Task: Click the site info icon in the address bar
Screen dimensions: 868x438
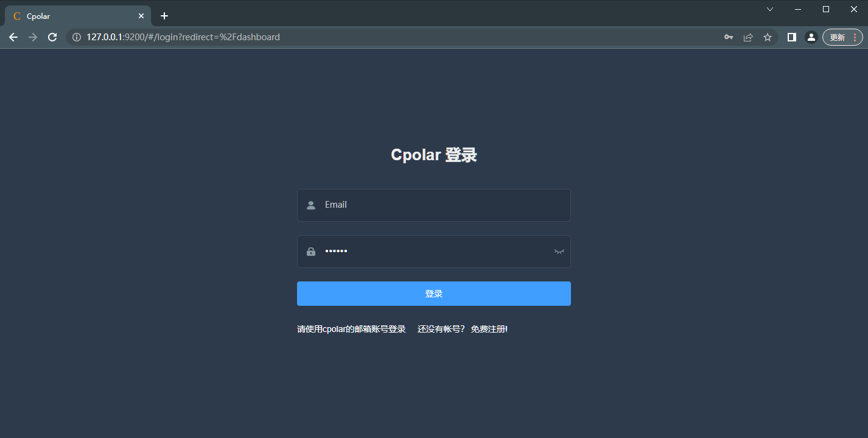Action: (x=76, y=37)
